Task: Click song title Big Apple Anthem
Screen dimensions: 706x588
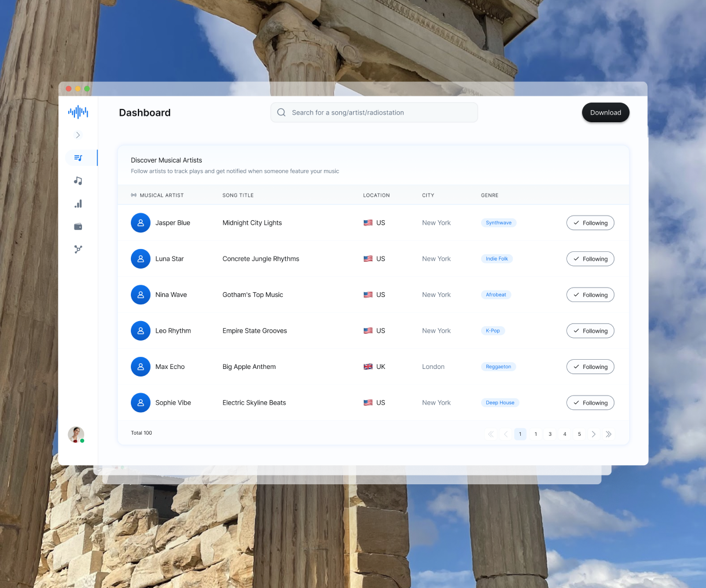Action: point(249,367)
